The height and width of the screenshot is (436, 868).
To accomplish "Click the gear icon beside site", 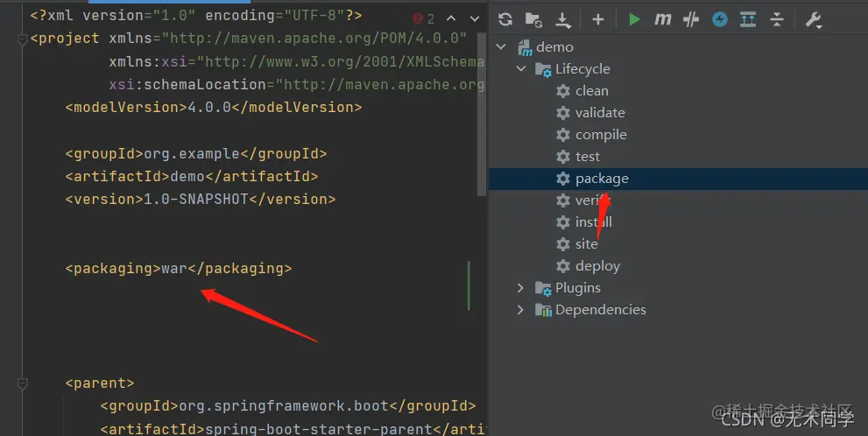I will [x=563, y=244].
